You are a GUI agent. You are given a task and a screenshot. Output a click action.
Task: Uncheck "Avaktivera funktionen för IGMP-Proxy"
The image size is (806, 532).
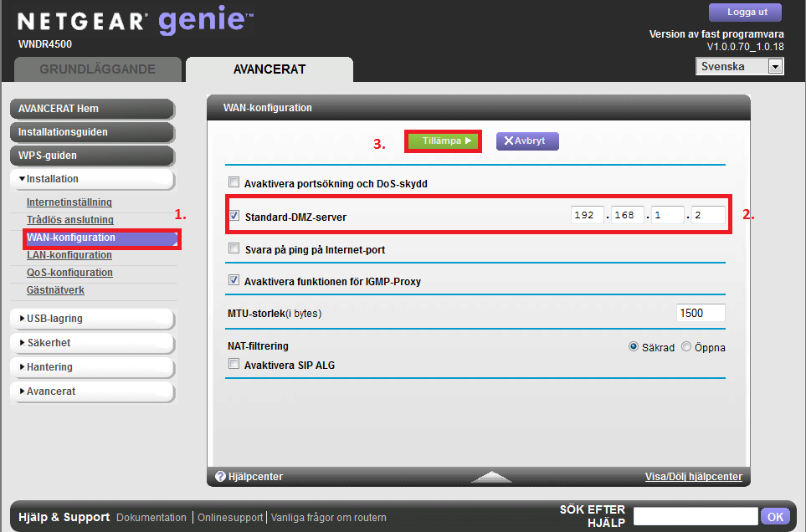[x=233, y=280]
